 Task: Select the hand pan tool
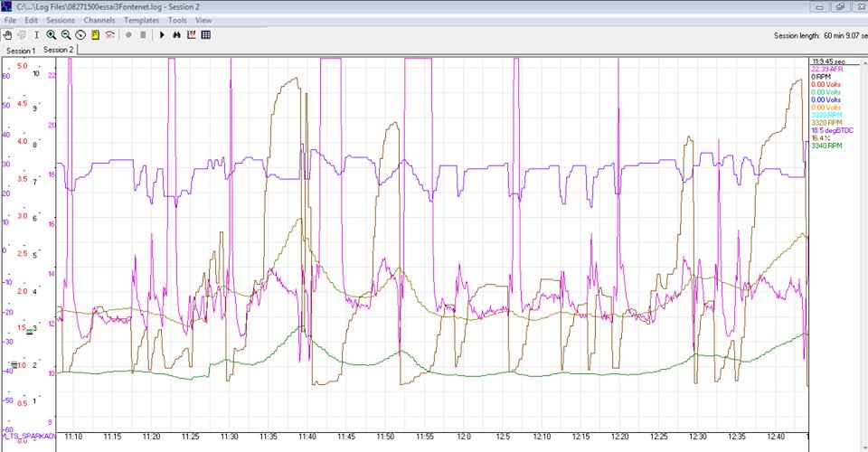click(8, 35)
